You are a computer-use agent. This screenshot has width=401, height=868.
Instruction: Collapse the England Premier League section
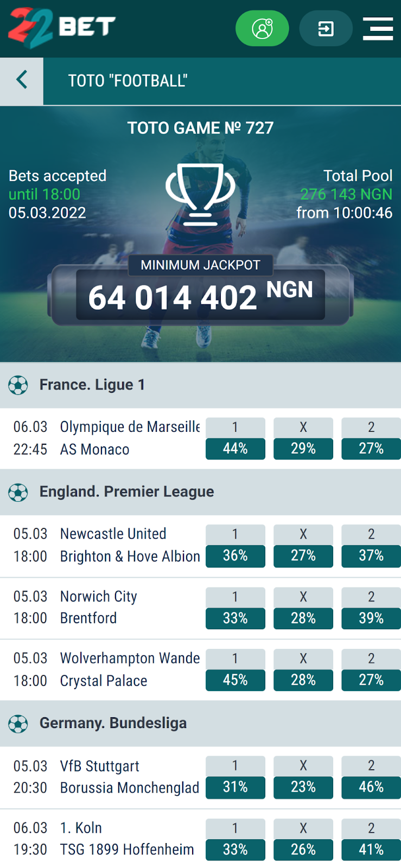[x=200, y=492]
